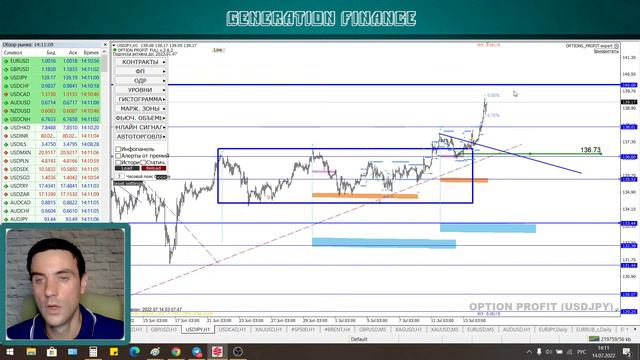The height and width of the screenshot is (360, 640).
Task: Select GBPUSD row in Market Watch
Action: pos(51,69)
